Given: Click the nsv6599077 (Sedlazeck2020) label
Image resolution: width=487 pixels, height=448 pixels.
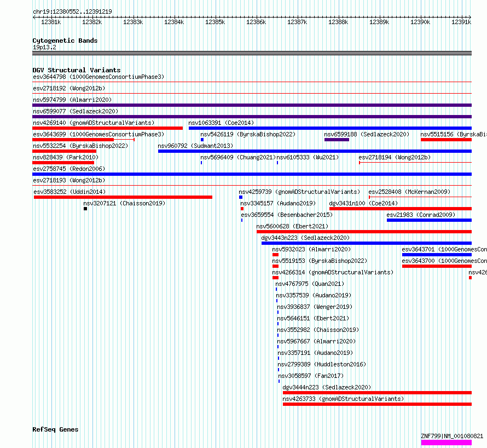Looking at the screenshot, I should tap(76, 111).
